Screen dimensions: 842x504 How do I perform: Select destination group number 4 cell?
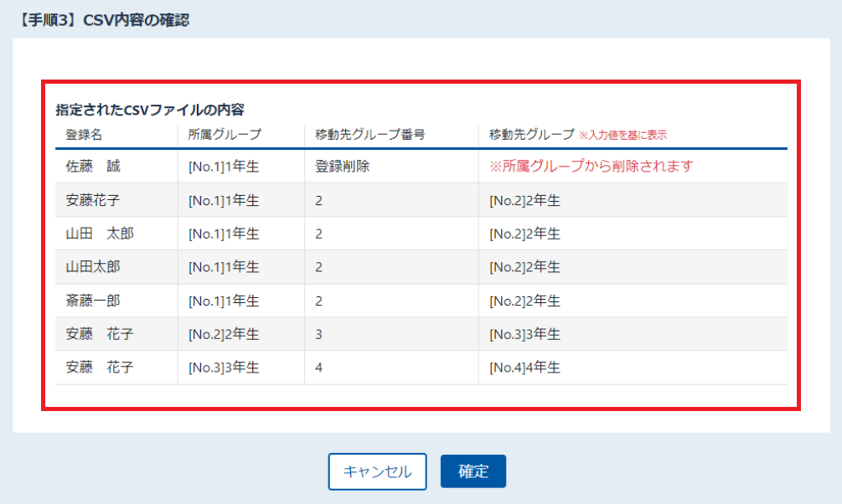[x=319, y=368]
